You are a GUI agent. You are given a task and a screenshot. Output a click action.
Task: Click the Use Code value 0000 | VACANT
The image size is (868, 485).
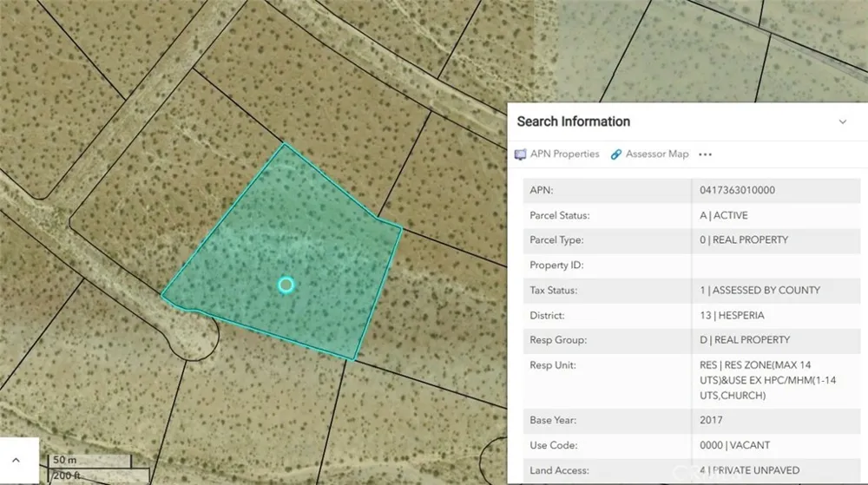pyautogui.click(x=734, y=445)
